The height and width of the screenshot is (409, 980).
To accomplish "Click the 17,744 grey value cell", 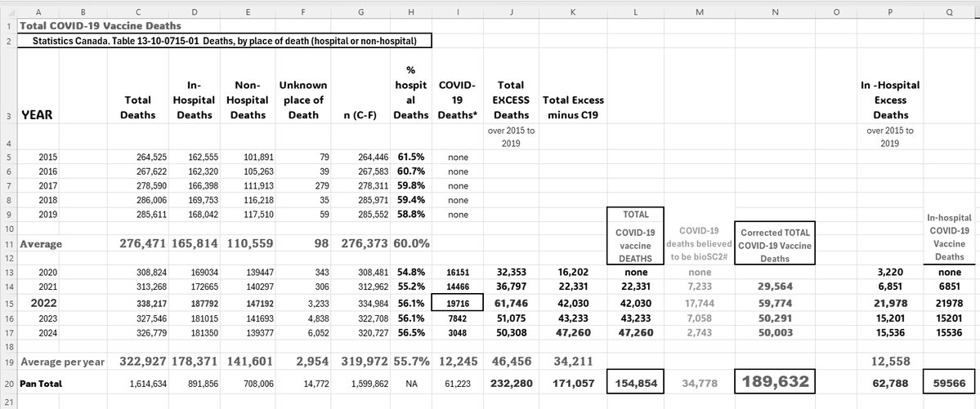I will pos(700,304).
